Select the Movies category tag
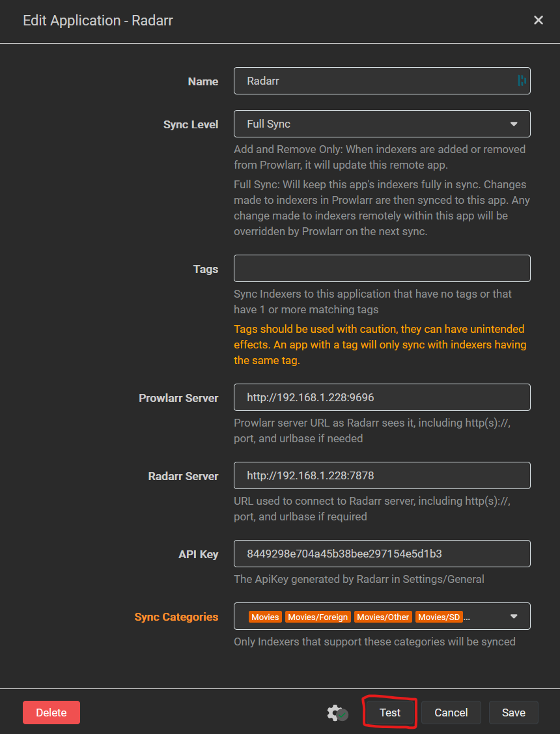The image size is (560, 734). [265, 617]
